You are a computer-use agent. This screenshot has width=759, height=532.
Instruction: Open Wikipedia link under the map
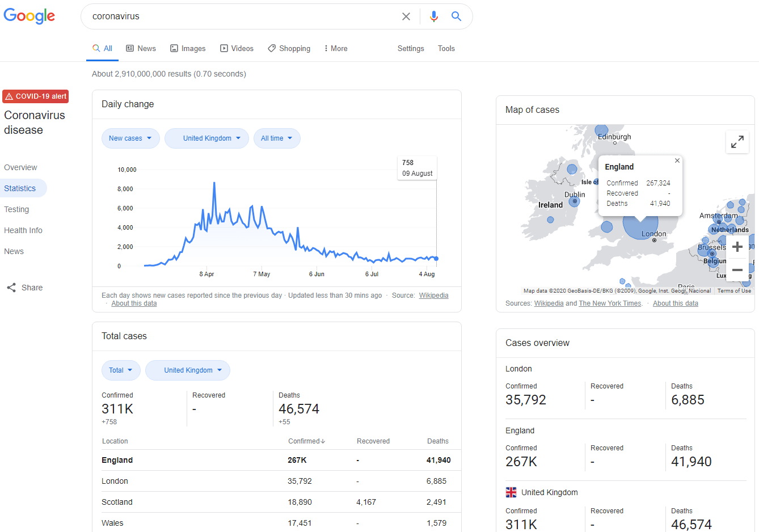[549, 303]
